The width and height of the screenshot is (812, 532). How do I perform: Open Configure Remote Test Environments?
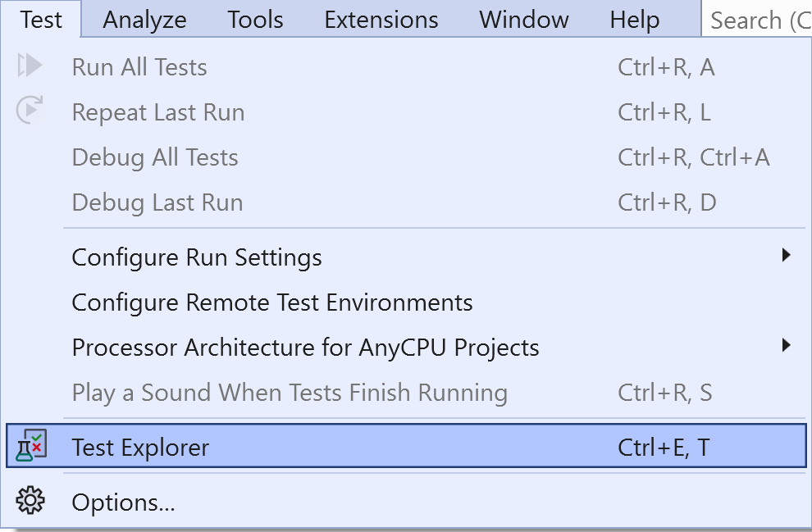(272, 302)
